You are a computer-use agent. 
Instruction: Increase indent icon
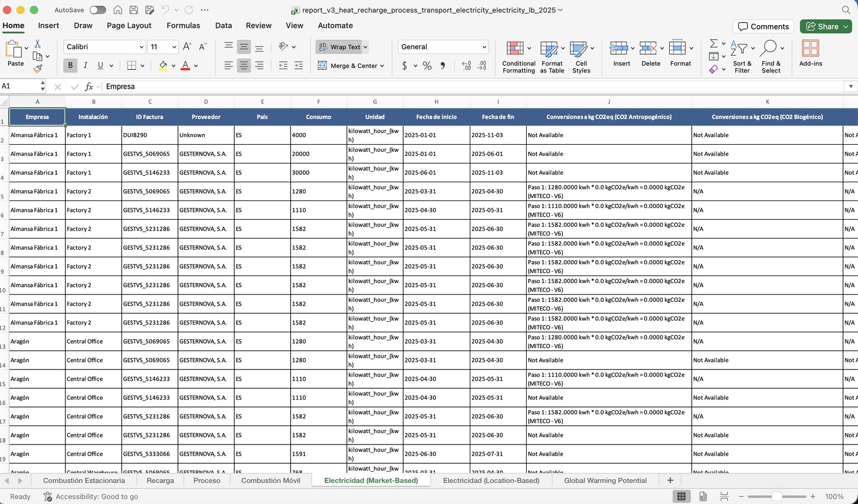tap(299, 65)
